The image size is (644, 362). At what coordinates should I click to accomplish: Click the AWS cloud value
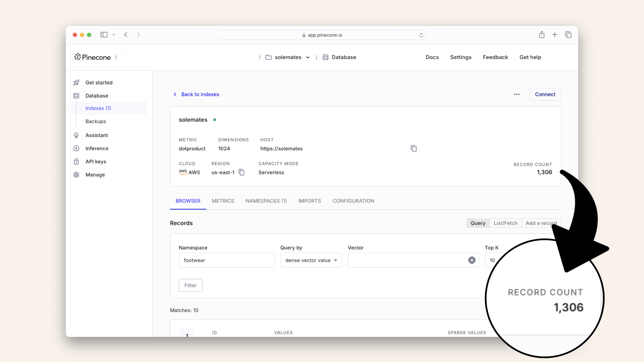point(190,172)
